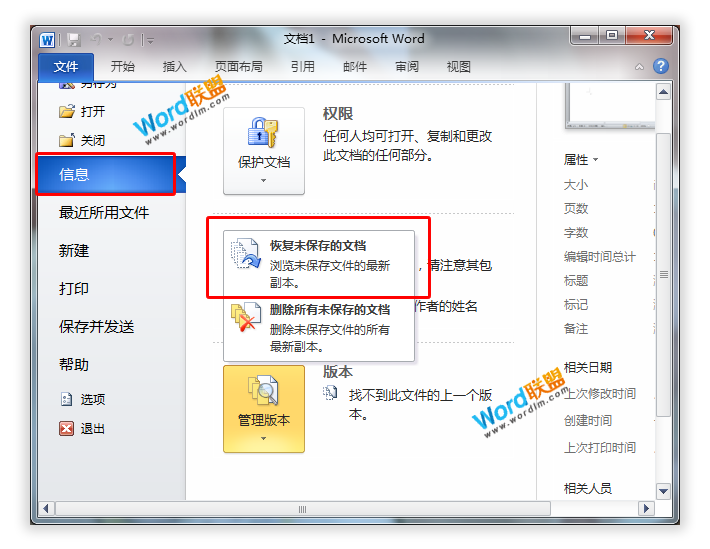Click the 页数 property label
This screenshot has height=549, width=710.
(x=576, y=209)
